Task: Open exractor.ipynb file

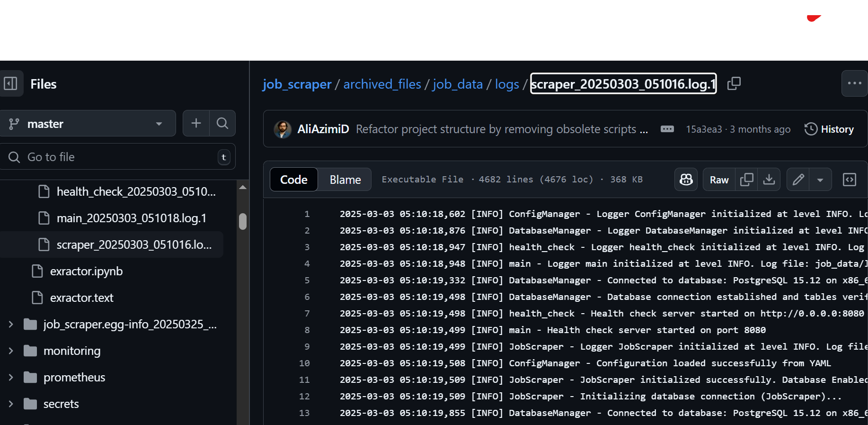Action: click(x=86, y=271)
